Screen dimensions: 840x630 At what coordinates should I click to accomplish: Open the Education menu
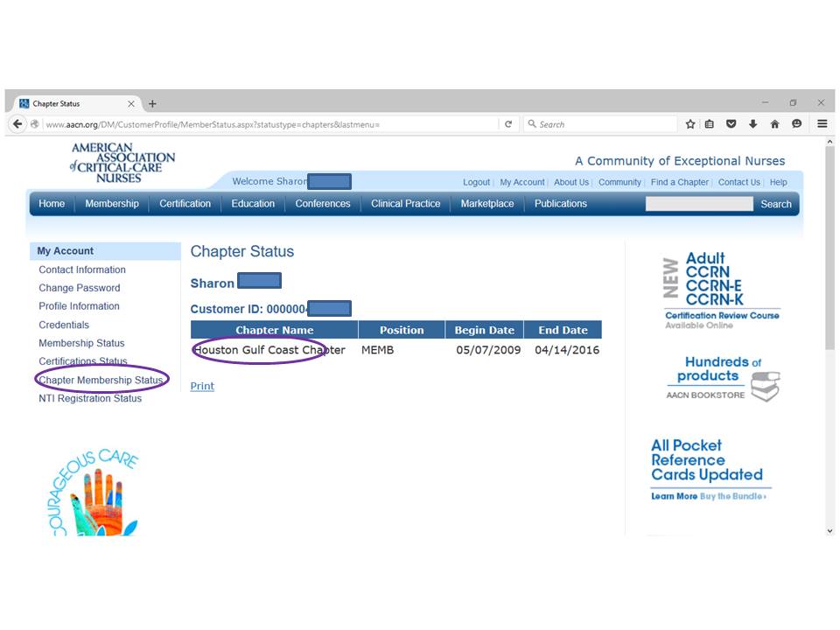click(253, 204)
